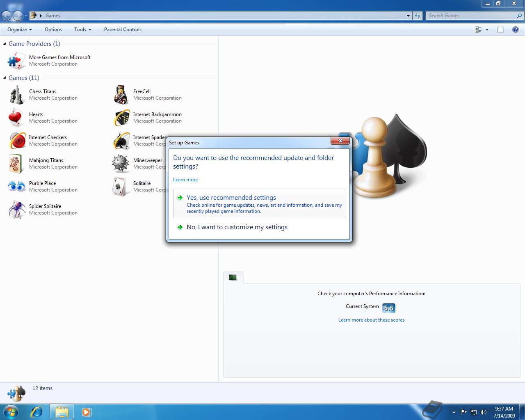
Task: Show hidden tray icons arrow
Action: pyautogui.click(x=454, y=412)
